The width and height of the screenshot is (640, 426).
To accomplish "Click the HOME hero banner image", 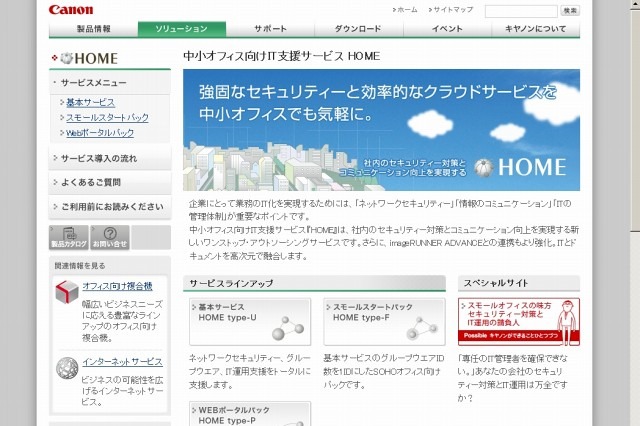I will click(x=381, y=130).
